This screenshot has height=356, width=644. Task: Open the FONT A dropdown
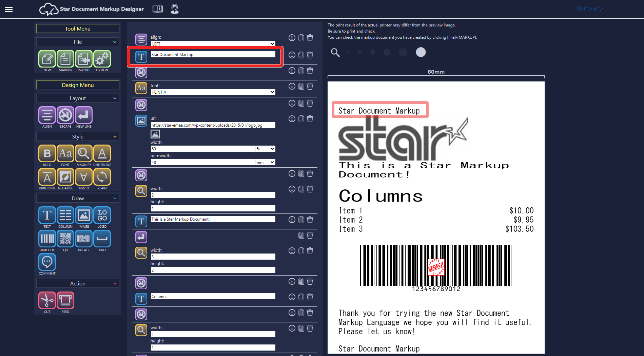tap(213, 92)
